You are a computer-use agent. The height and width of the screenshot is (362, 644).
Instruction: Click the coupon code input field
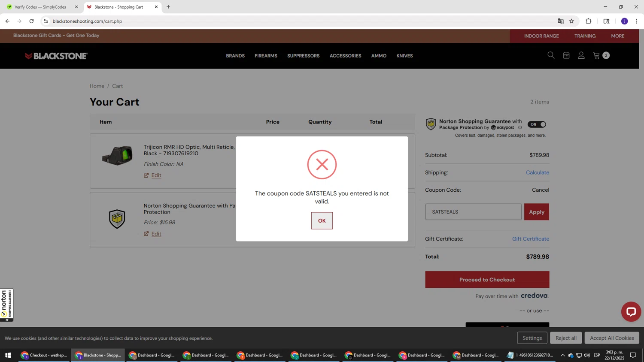click(x=473, y=212)
